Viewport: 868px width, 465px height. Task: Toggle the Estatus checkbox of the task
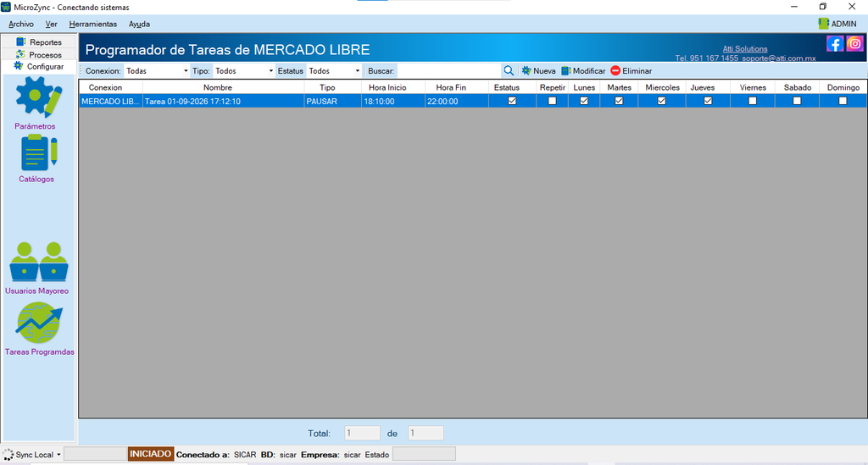(x=512, y=101)
